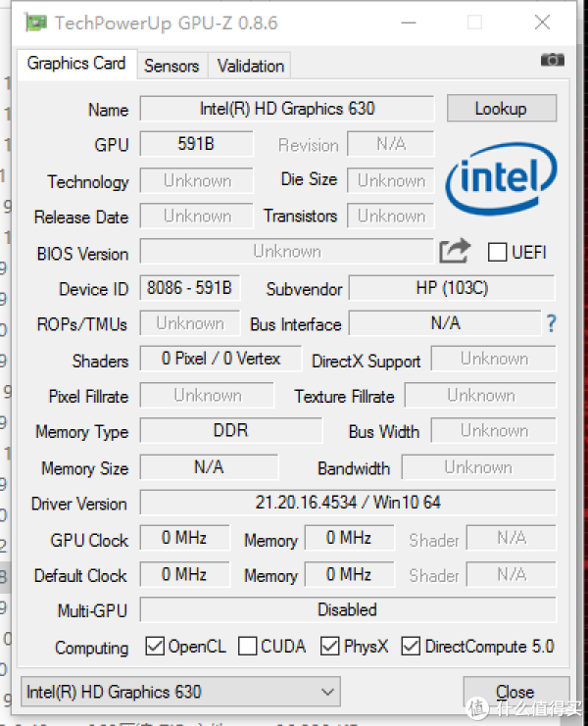
Task: Click the GPU Clock row Shader N/A field
Action: [512, 538]
